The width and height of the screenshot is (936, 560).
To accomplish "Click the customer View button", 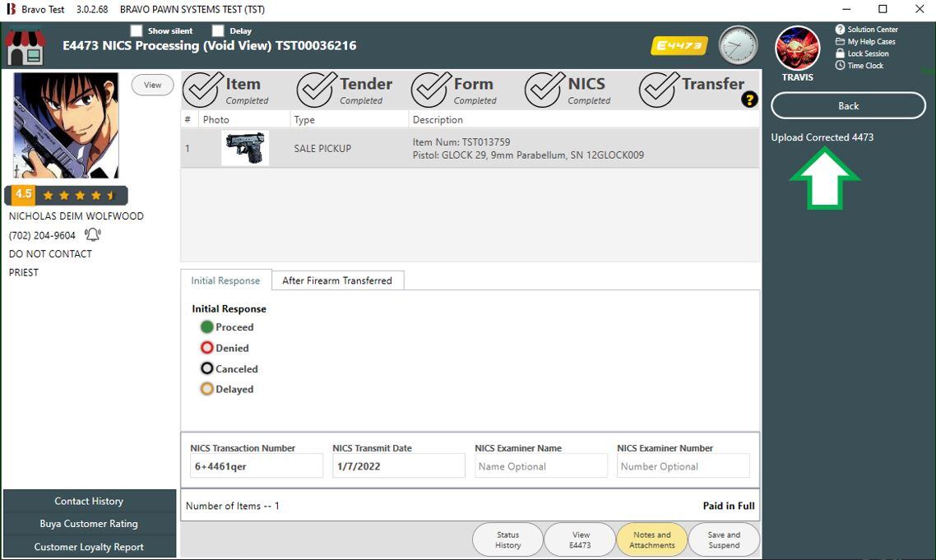I will (x=152, y=85).
